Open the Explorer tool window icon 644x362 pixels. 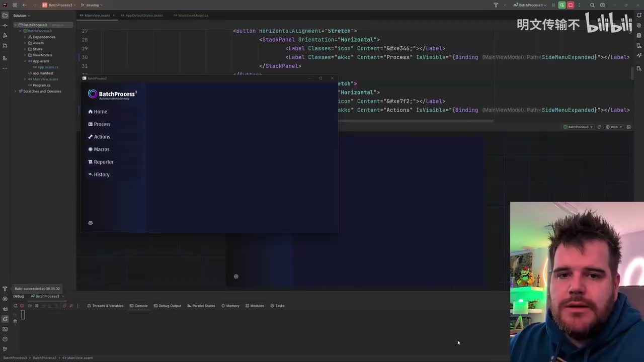5,15
